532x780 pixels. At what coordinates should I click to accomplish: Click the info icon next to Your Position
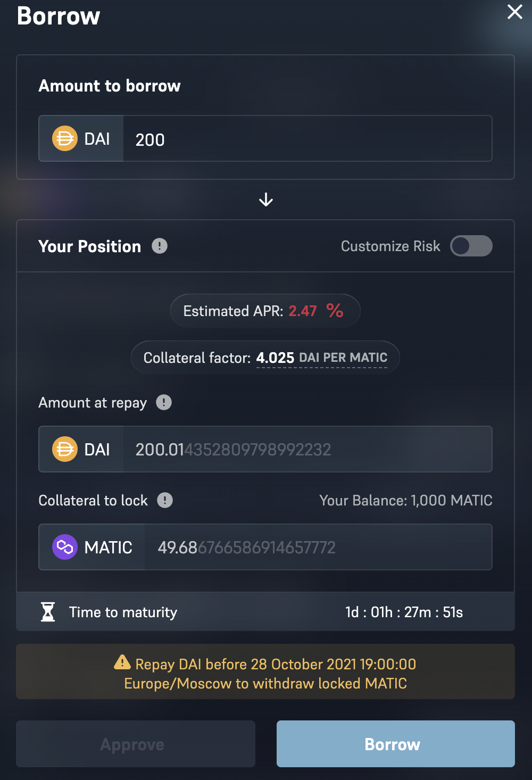(x=160, y=246)
